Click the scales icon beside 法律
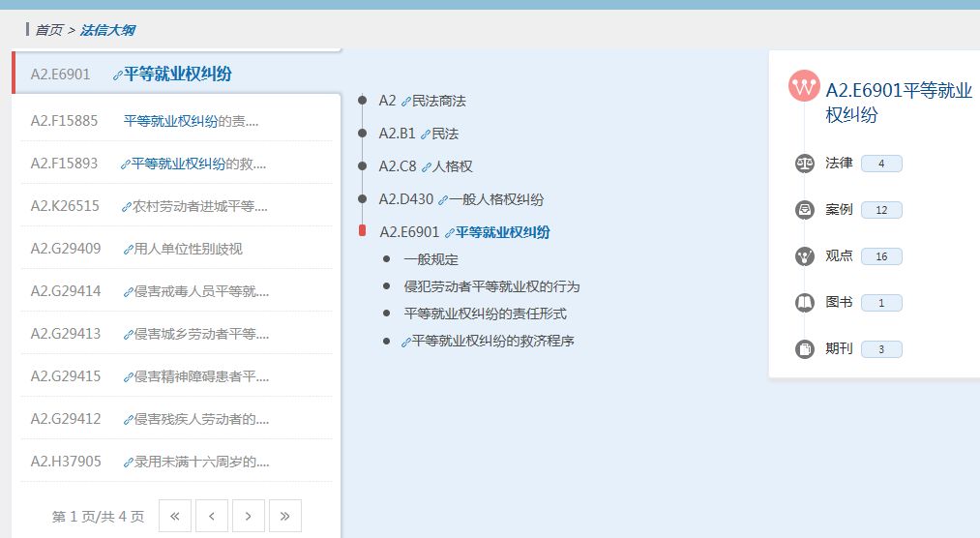980x538 pixels. (x=805, y=164)
